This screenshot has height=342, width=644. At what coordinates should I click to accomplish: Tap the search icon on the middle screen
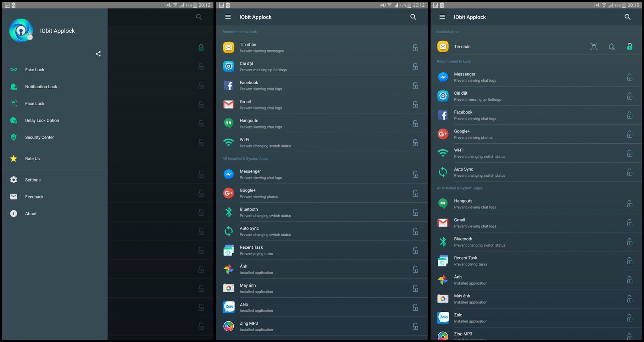coord(413,17)
